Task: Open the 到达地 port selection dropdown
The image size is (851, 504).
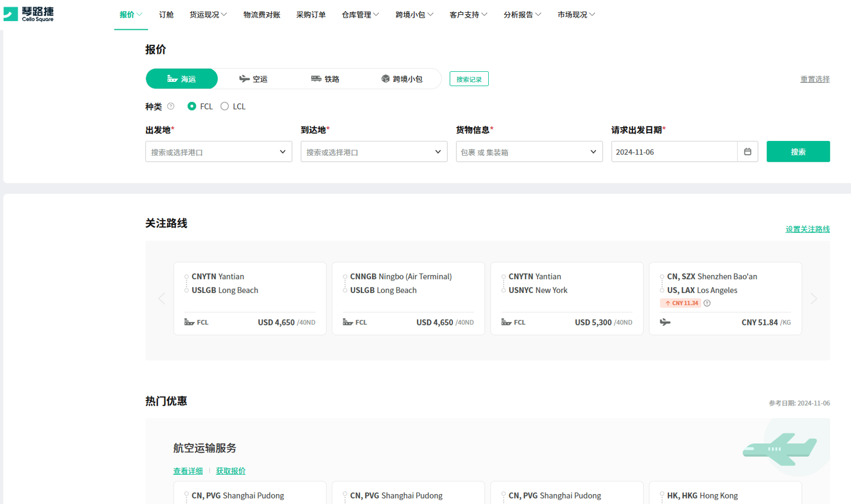Action: coord(374,151)
